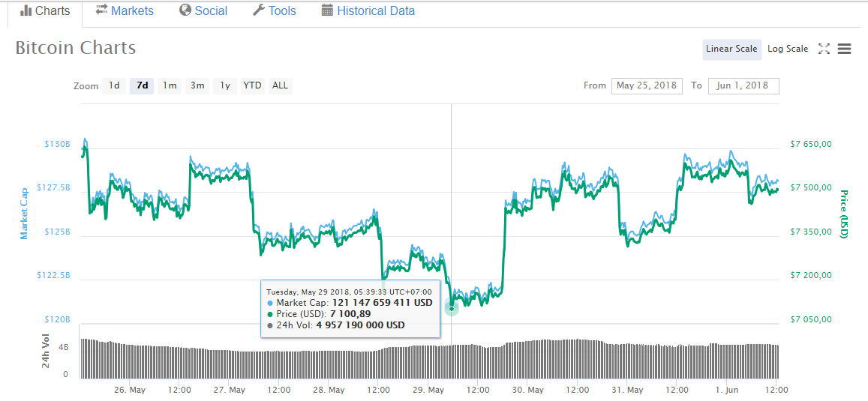868x401 pixels.
Task: Click the $7 350,00 price label
Action: pos(812,232)
